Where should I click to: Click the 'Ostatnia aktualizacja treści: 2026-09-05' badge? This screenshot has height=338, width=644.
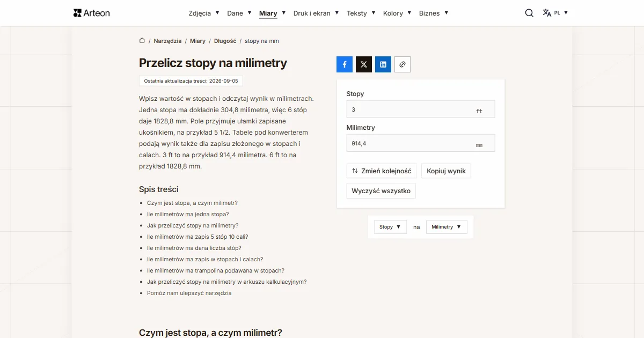tap(191, 81)
